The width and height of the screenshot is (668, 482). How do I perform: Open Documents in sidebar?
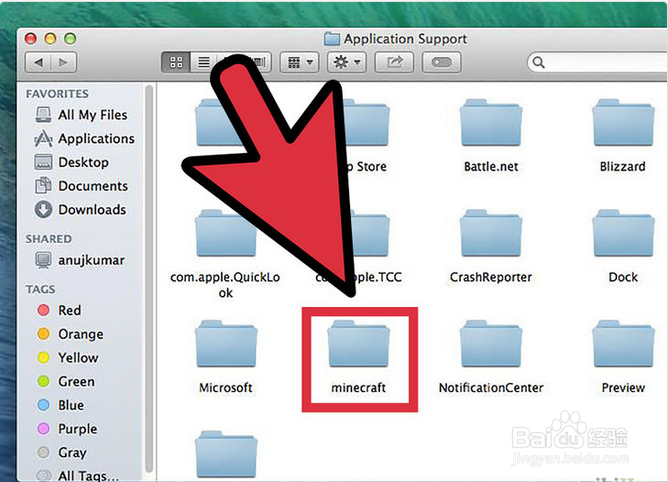tap(81, 186)
